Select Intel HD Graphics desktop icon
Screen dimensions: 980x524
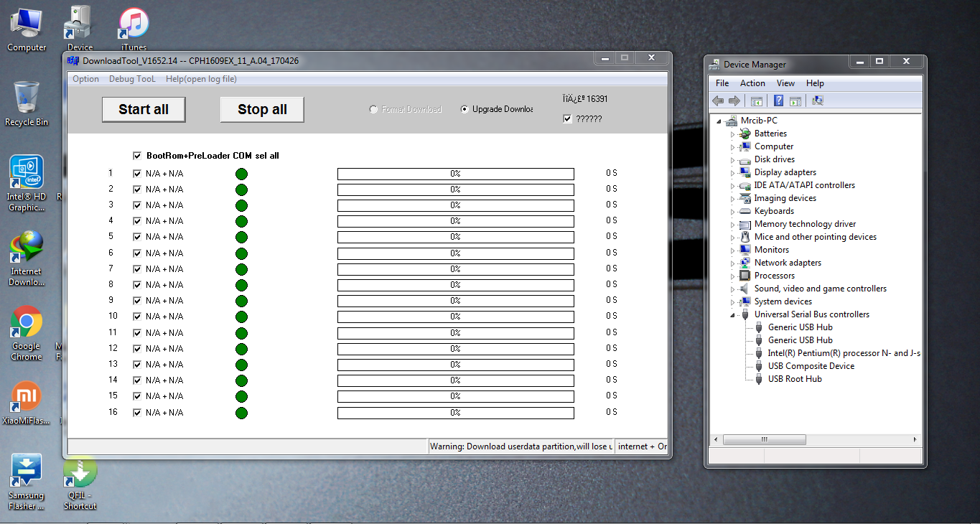[27, 184]
